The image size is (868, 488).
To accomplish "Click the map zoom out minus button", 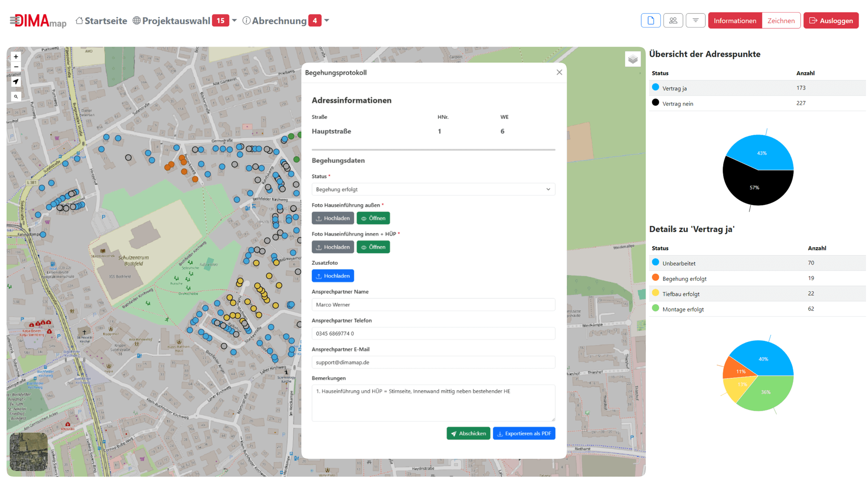I will (x=16, y=67).
